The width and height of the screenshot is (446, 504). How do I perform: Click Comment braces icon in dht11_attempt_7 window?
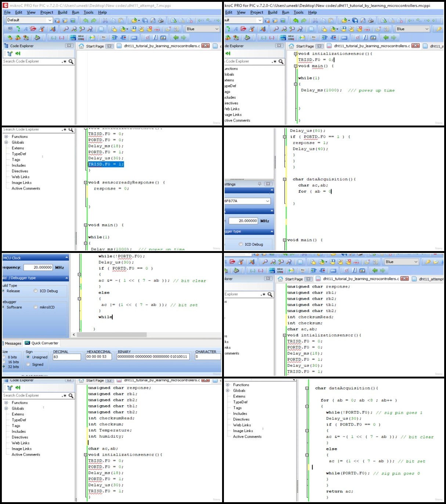pyautogui.click(x=54, y=37)
